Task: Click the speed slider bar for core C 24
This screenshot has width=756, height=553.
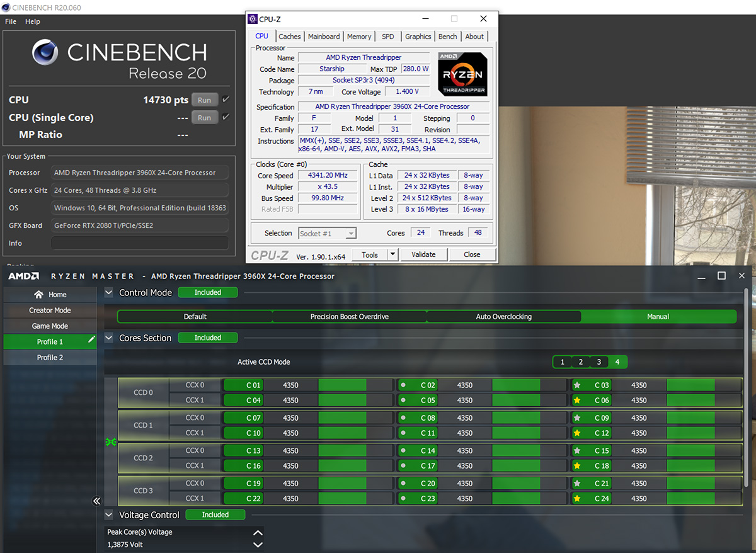Action: [704, 498]
